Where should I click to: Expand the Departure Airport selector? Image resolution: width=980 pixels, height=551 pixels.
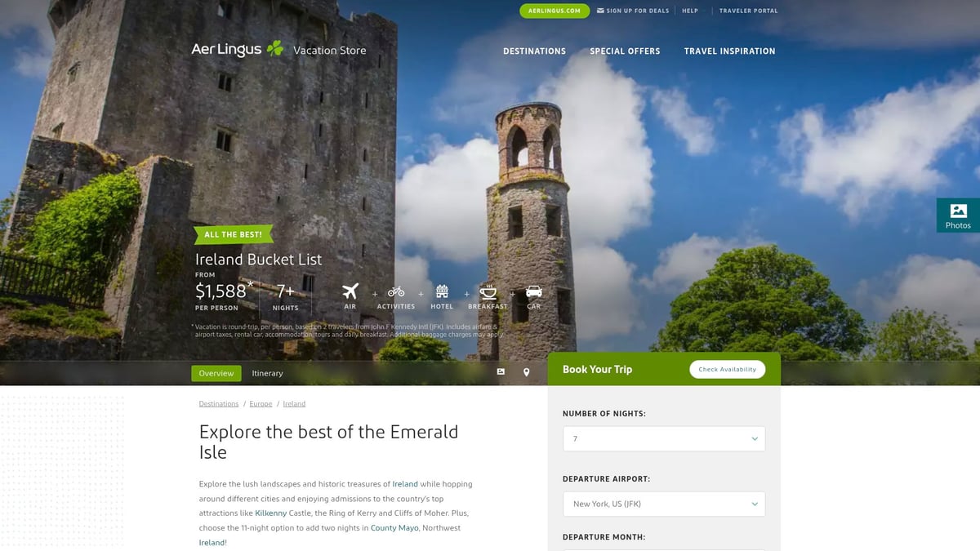[663, 504]
